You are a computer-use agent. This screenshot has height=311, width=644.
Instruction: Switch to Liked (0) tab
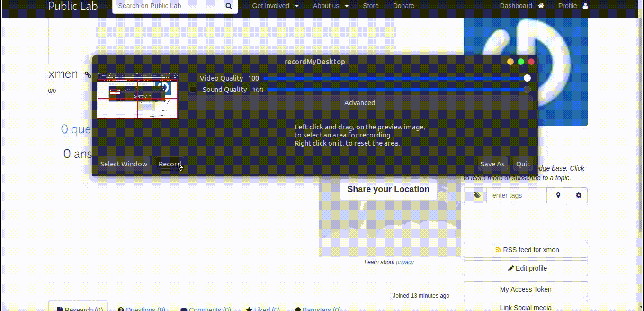pyautogui.click(x=263, y=308)
